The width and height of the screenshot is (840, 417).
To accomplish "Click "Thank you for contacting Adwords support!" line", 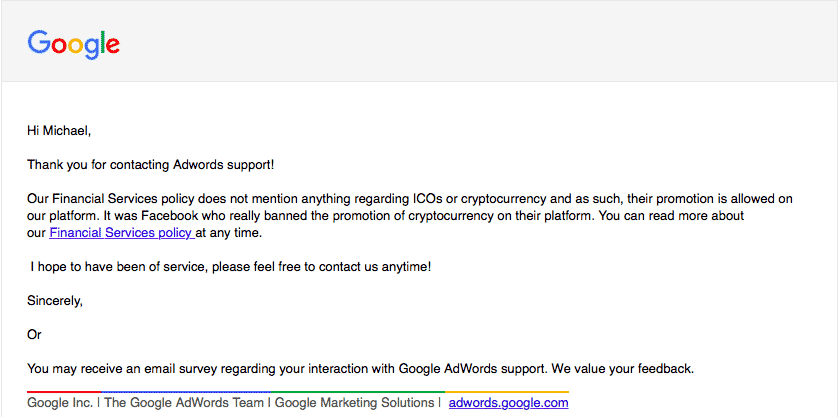I will [150, 164].
